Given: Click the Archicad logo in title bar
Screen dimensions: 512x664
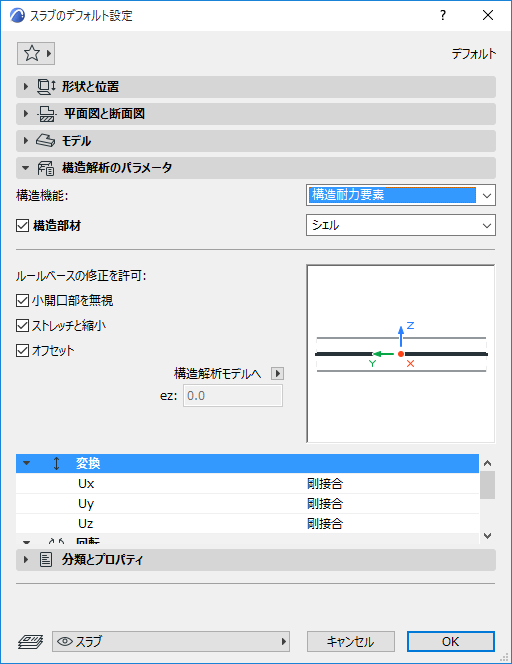Looking at the screenshot, I should (17, 16).
